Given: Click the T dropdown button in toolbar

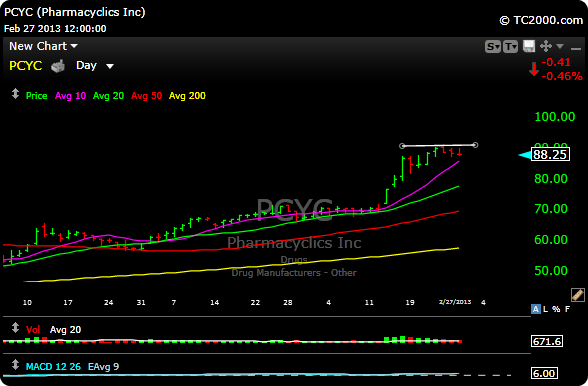Looking at the screenshot, I should 510,47.
